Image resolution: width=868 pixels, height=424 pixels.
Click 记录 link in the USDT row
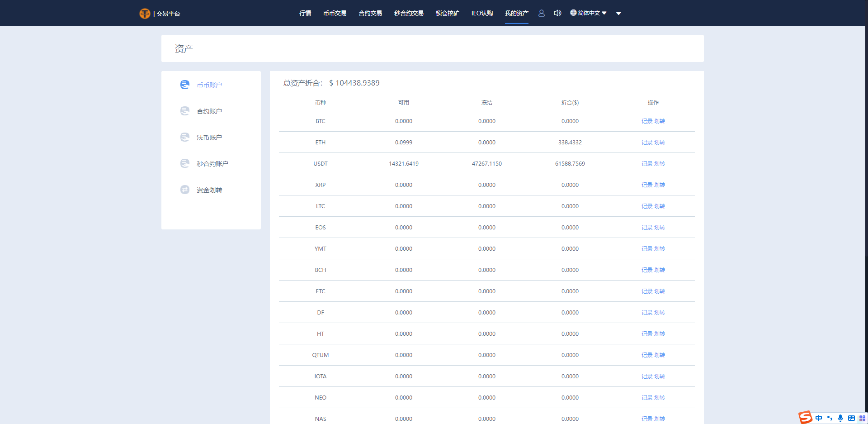point(646,164)
